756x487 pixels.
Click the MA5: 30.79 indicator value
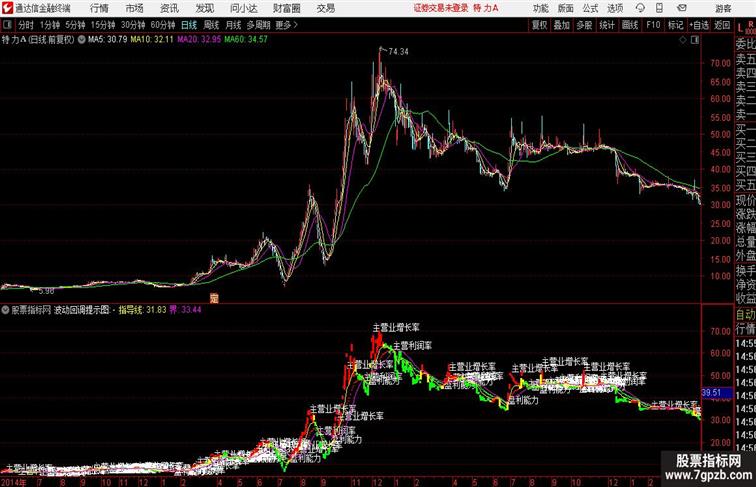pyautogui.click(x=108, y=40)
